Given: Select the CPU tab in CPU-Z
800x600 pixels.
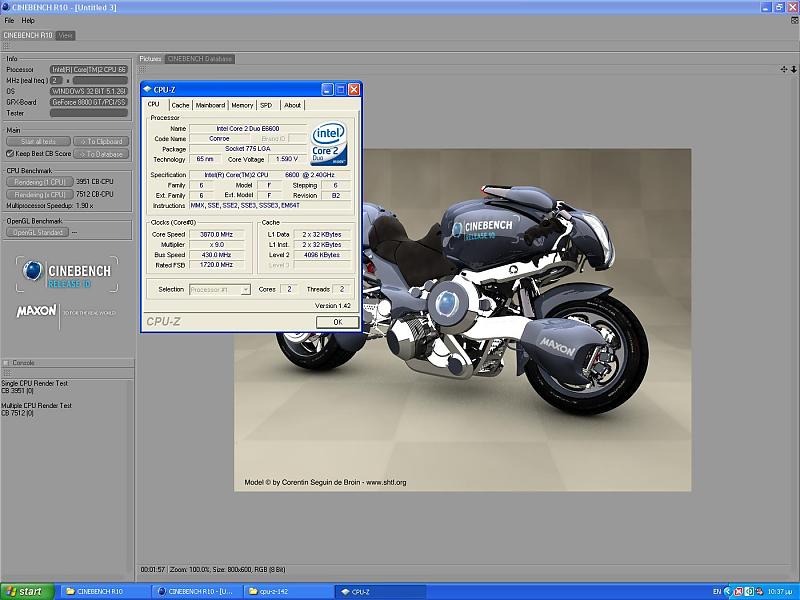Looking at the screenshot, I should click(x=154, y=104).
